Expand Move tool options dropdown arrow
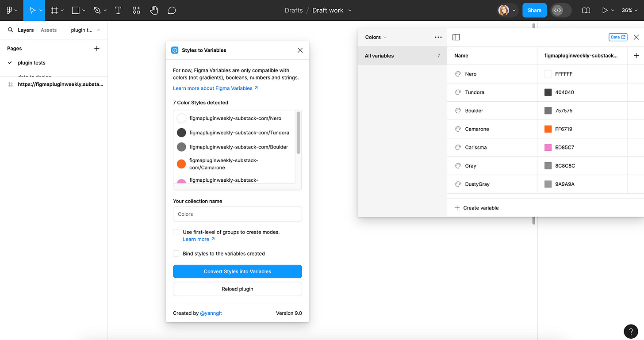Image resolution: width=644 pixels, height=340 pixels. click(41, 10)
